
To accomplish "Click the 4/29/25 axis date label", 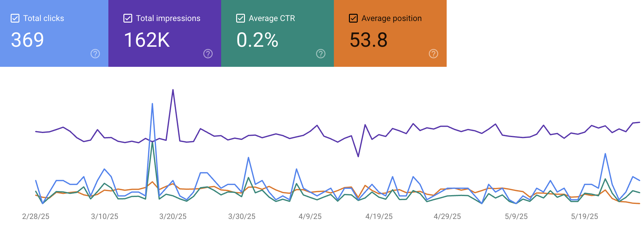I will click(x=447, y=216).
